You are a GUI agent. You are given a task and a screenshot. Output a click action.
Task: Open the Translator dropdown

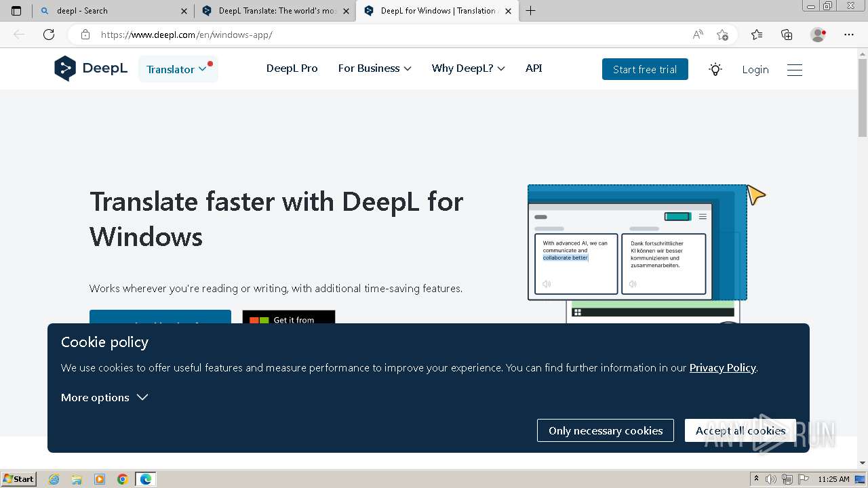[x=178, y=69]
